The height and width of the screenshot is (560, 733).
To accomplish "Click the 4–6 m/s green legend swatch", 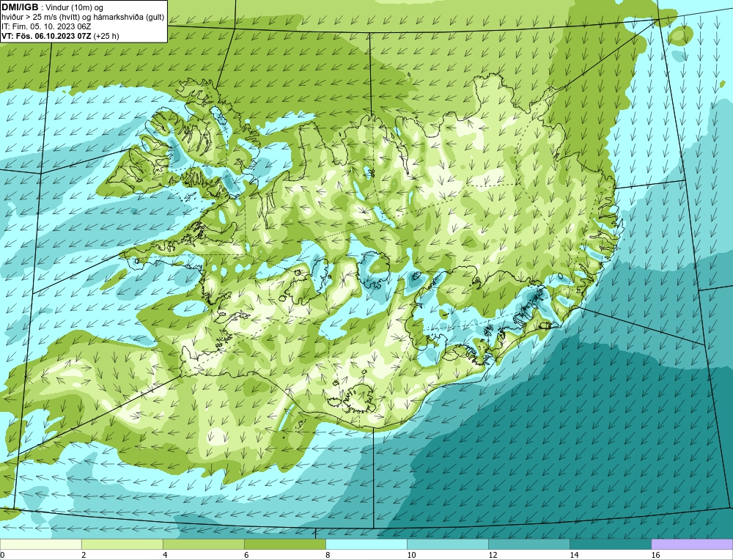I will click(203, 544).
